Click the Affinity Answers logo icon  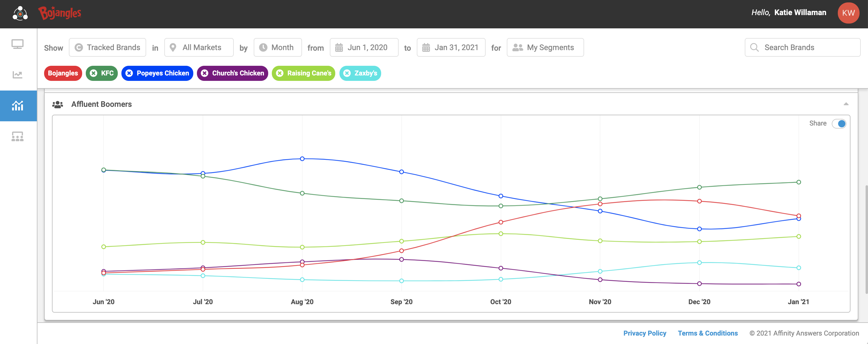(x=20, y=14)
